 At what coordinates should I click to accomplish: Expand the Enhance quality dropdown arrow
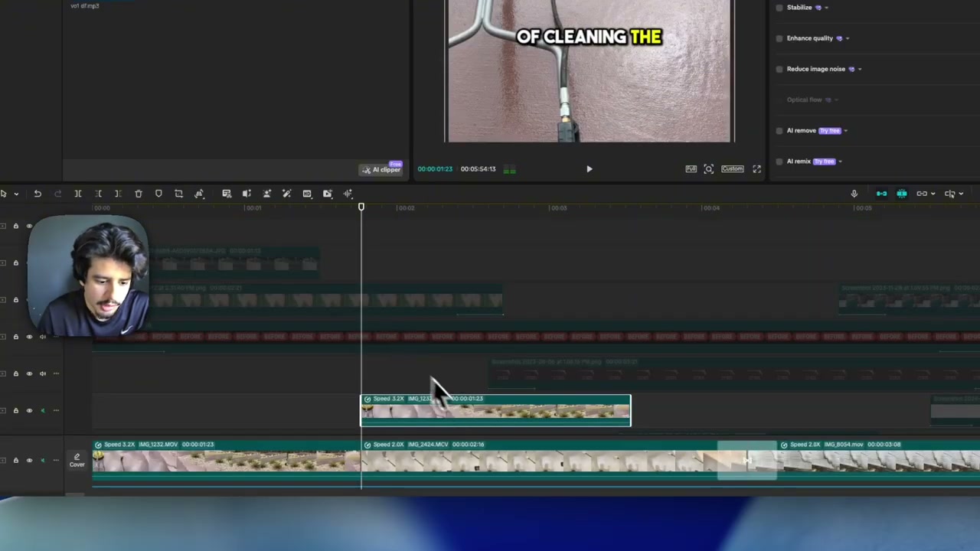point(847,38)
